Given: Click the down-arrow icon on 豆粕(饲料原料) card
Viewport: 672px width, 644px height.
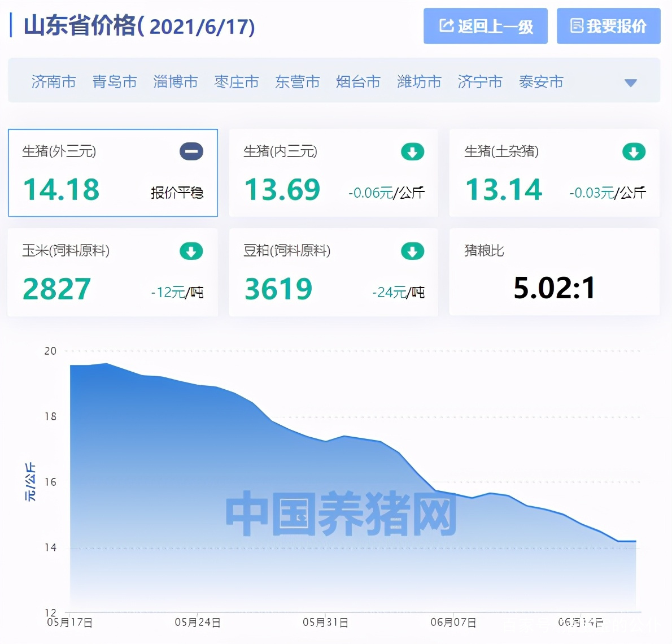Looking at the screenshot, I should [x=412, y=251].
